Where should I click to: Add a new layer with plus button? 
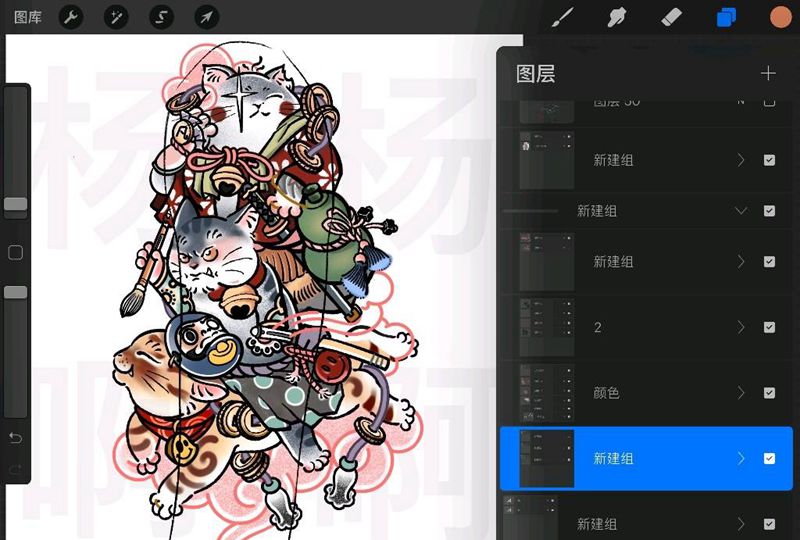[x=768, y=73]
